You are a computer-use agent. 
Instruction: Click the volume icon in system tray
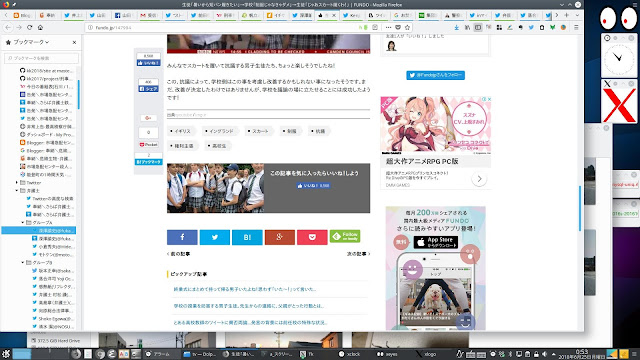tap(544, 354)
